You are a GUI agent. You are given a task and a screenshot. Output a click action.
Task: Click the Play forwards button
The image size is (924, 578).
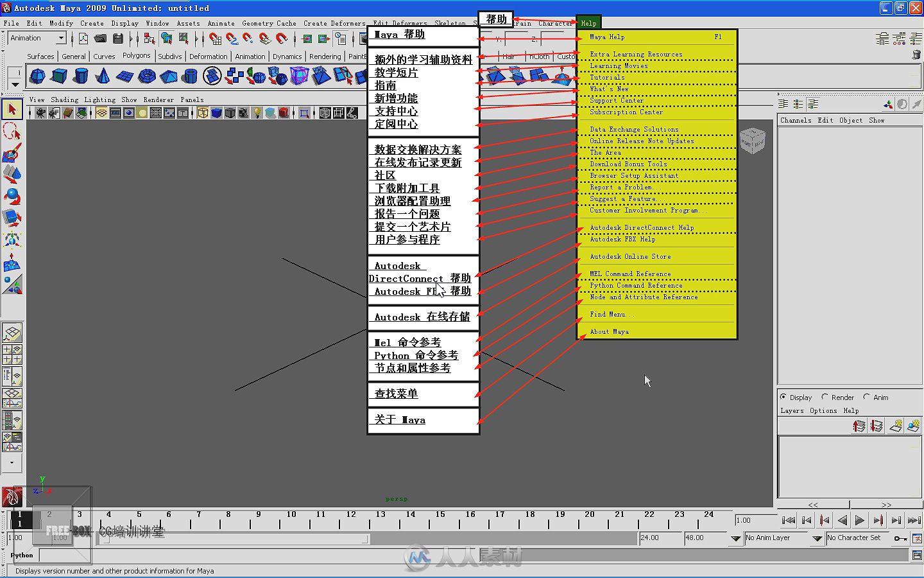[860, 520]
